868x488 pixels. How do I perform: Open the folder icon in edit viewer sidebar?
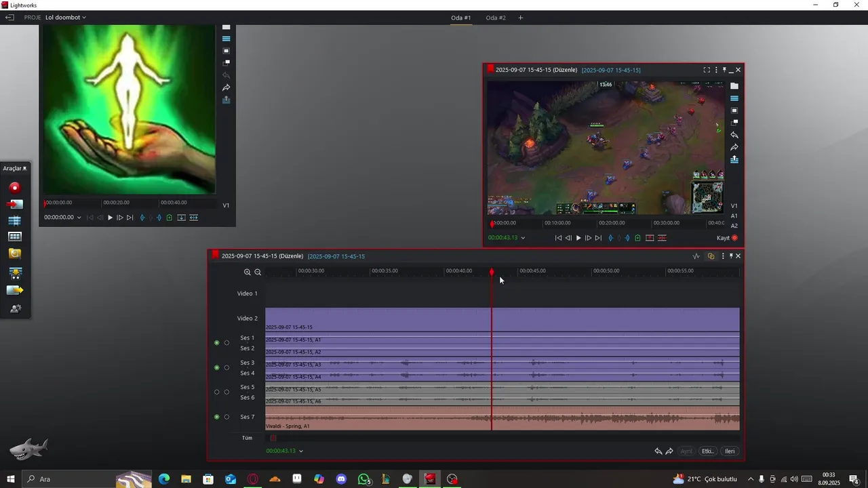point(734,86)
